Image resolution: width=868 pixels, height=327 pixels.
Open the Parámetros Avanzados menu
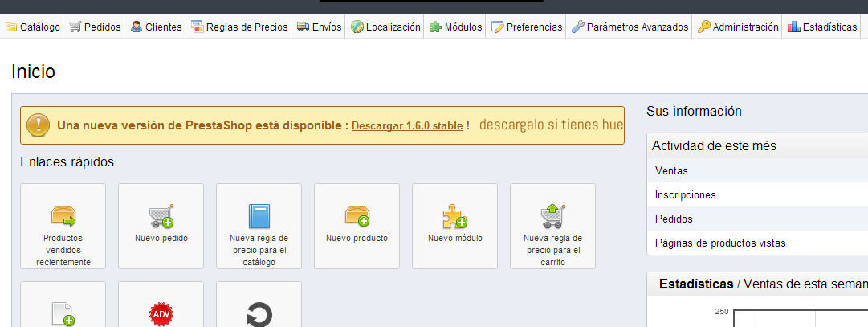(629, 27)
